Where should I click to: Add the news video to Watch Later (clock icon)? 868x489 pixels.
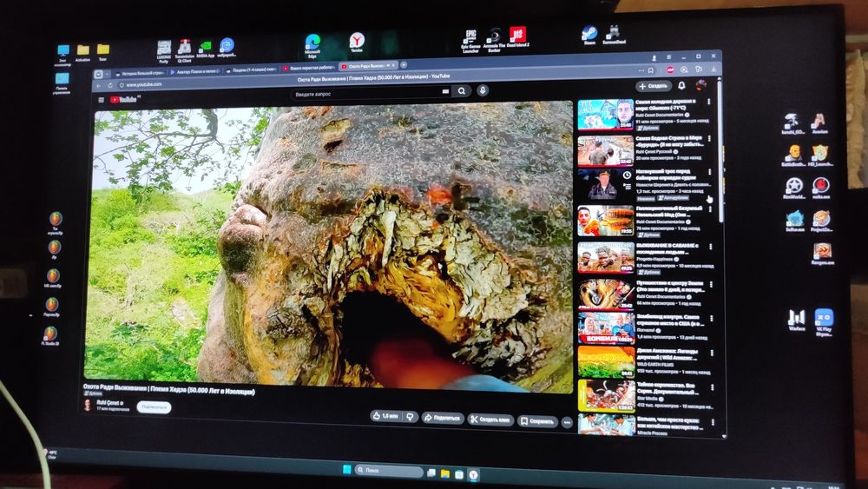627,175
